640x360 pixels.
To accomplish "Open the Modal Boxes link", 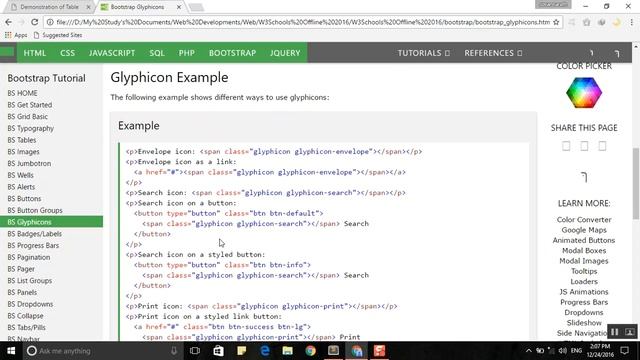I will pyautogui.click(x=584, y=251).
